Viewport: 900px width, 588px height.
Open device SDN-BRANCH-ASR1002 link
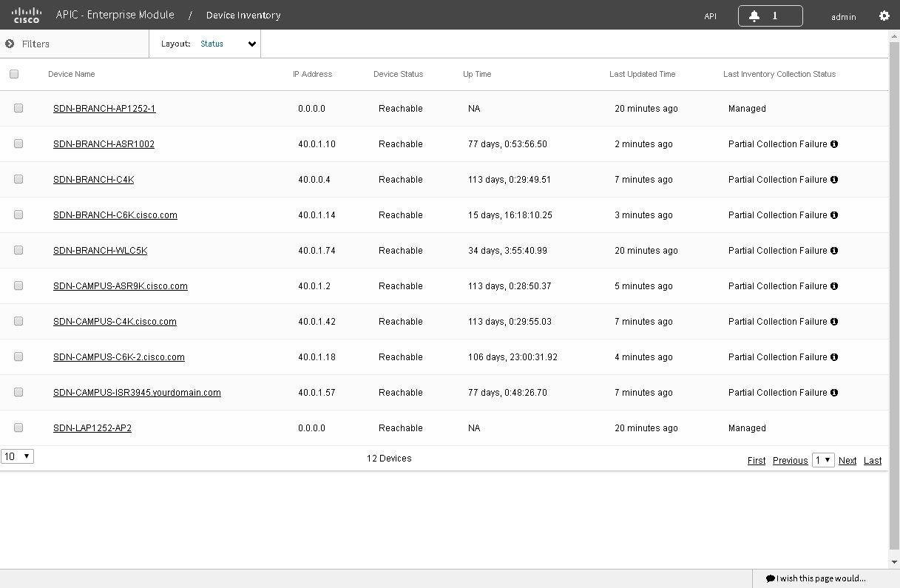click(x=104, y=144)
